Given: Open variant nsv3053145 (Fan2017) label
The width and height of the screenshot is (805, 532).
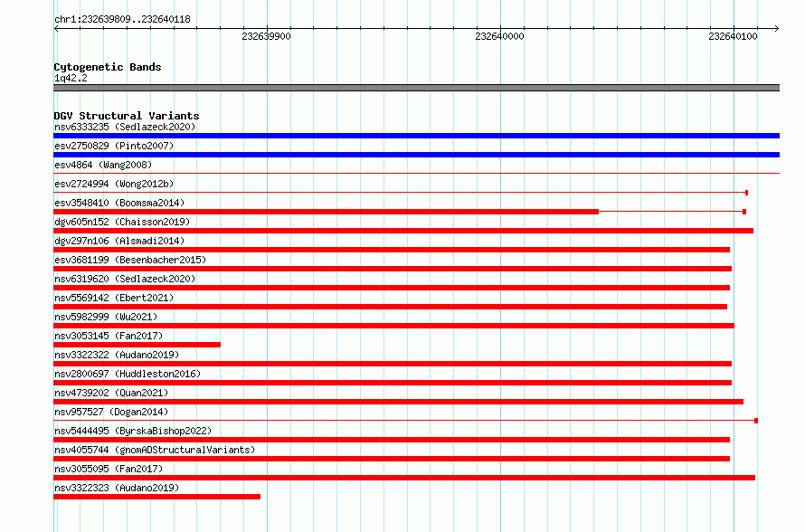Looking at the screenshot, I should pos(109,336).
